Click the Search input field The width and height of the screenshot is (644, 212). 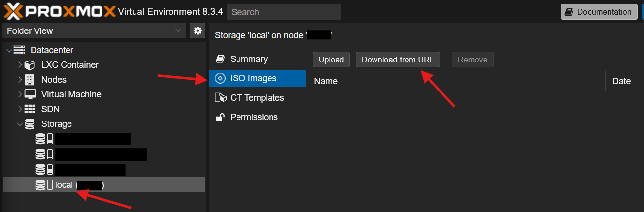tap(283, 12)
